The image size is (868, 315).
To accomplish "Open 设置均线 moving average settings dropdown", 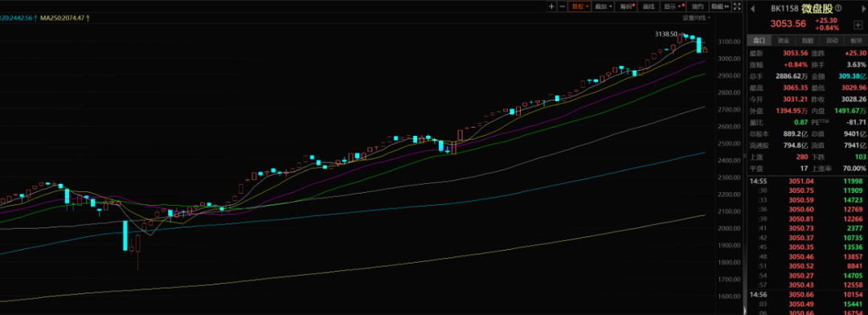I will tap(697, 18).
